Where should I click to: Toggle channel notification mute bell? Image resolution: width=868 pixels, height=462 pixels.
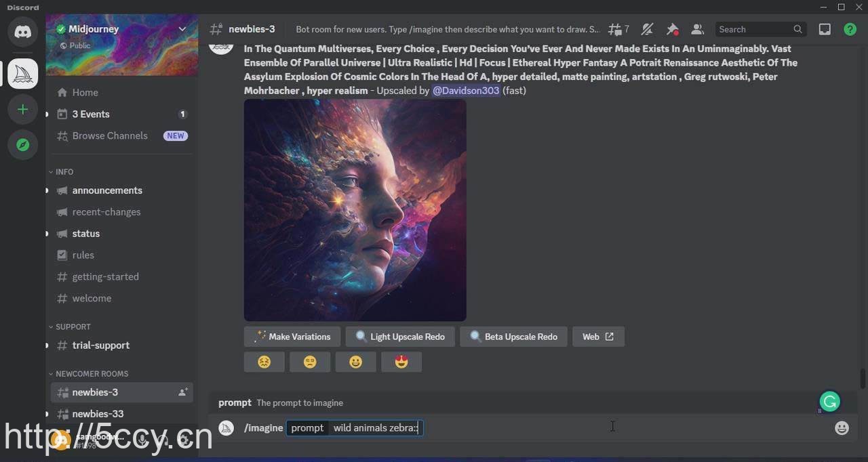click(647, 29)
